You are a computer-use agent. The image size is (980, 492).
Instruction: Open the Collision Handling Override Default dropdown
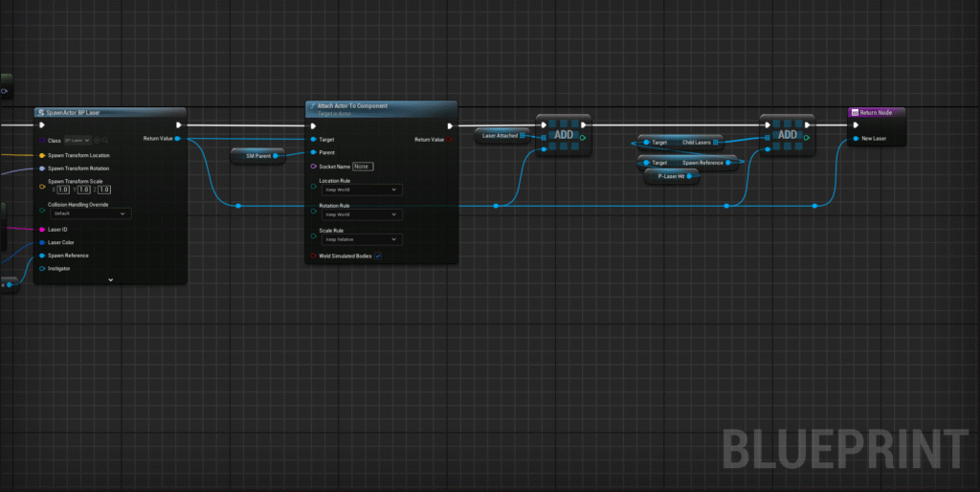pos(90,213)
